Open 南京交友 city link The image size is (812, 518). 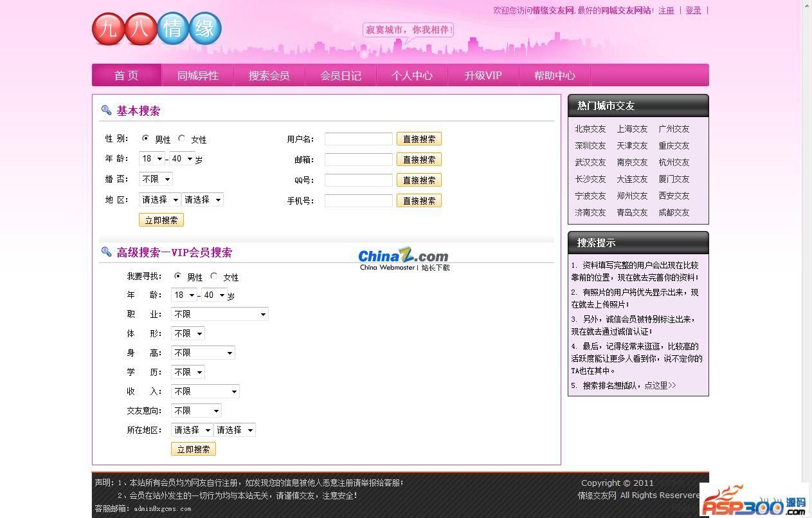(632, 162)
